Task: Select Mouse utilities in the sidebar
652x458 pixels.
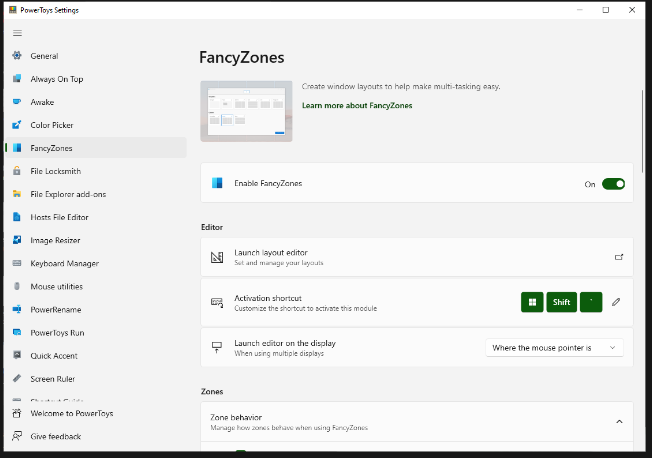Action: click(56, 286)
